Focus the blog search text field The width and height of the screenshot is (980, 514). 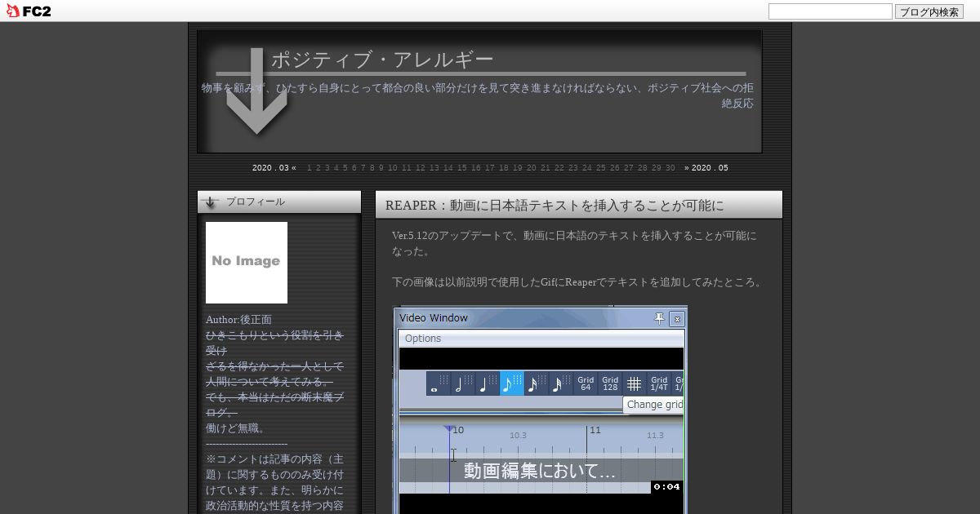(x=830, y=11)
